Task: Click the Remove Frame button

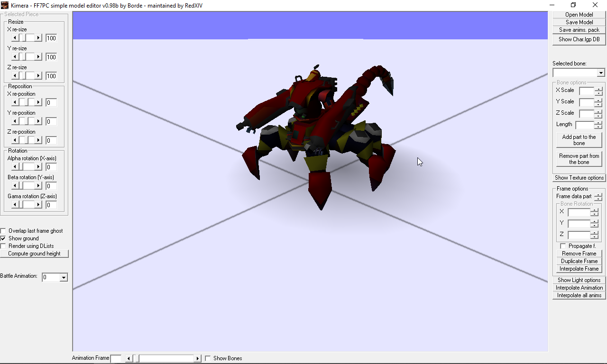Action: tap(579, 254)
